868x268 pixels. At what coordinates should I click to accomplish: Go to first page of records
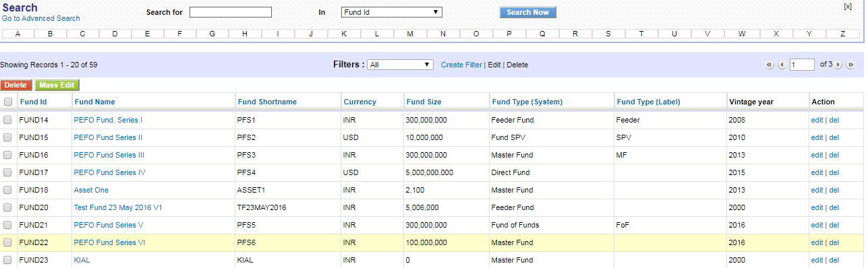coord(770,65)
